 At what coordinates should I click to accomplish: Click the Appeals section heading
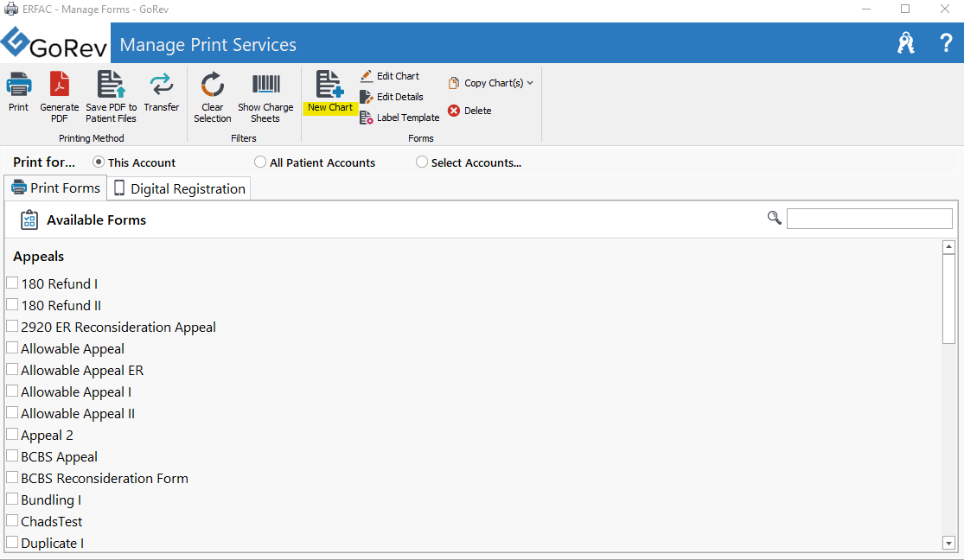[39, 257]
